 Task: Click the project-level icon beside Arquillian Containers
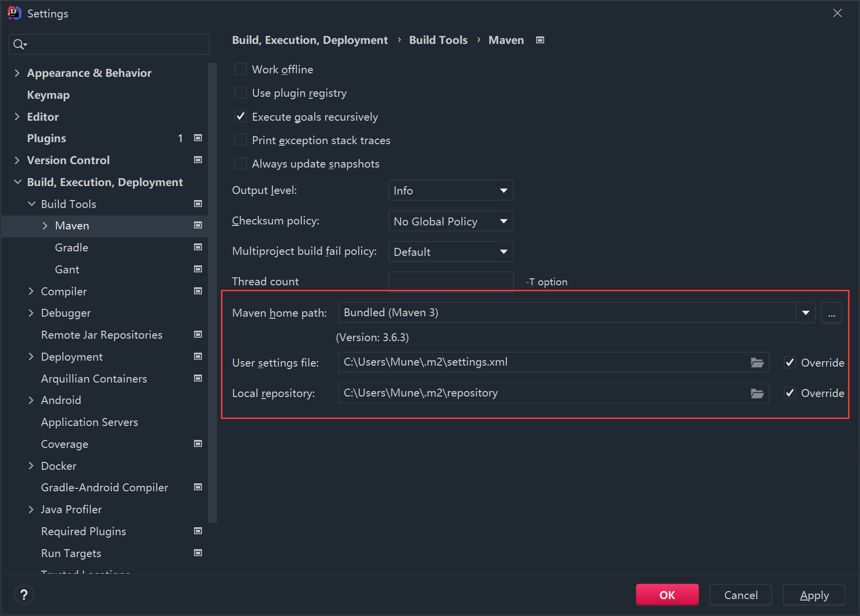click(198, 379)
